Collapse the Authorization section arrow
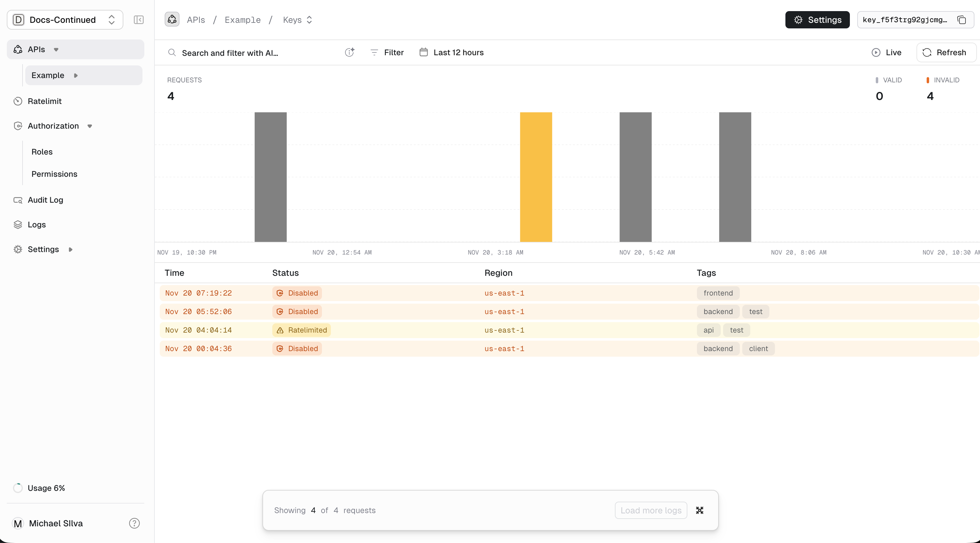The image size is (980, 543). [90, 126]
